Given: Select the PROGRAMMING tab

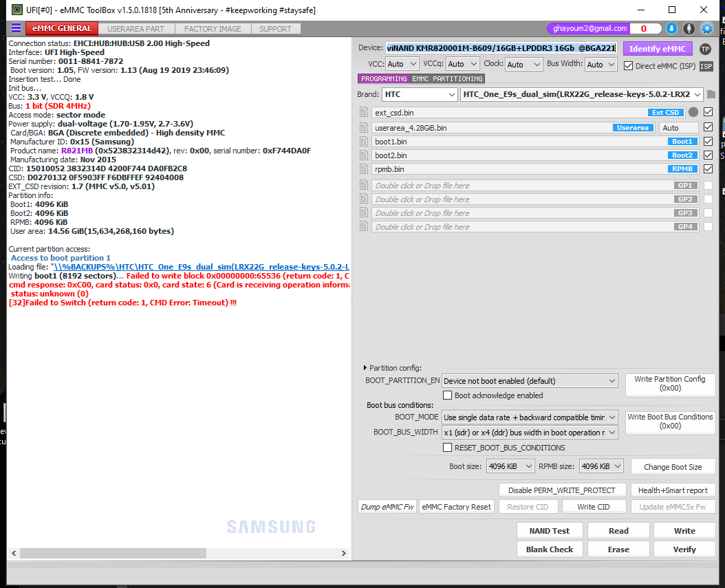Looking at the screenshot, I should click(x=384, y=78).
